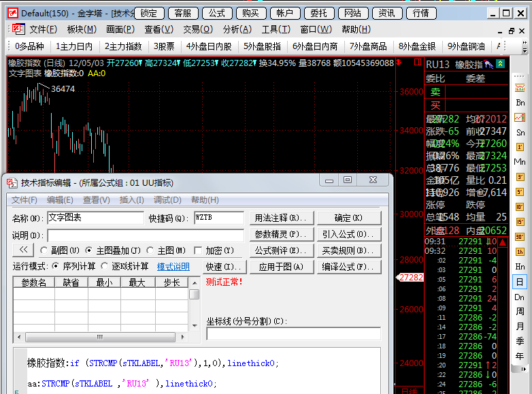
Task: Select the 副图 radio button
Action: pyautogui.click(x=44, y=250)
